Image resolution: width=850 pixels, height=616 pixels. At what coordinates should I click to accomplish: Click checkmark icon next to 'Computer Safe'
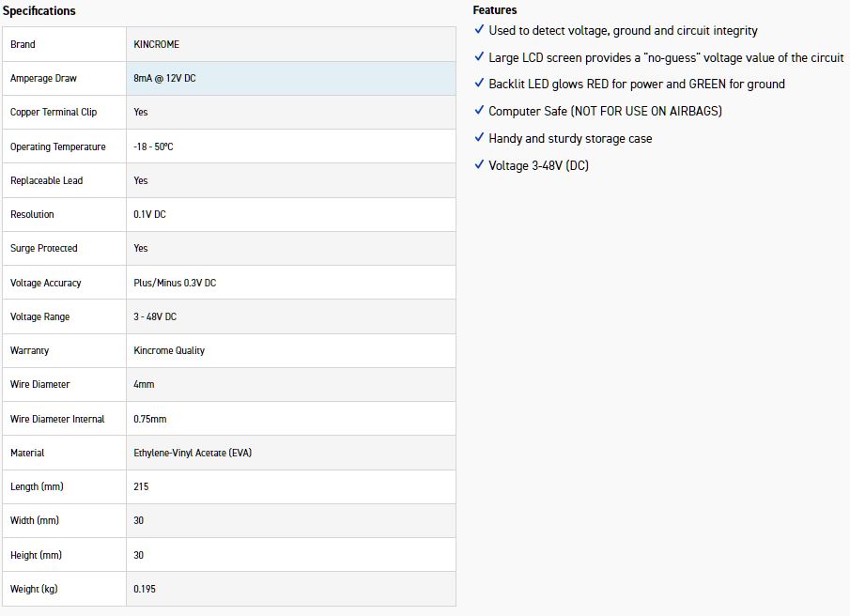pyautogui.click(x=480, y=111)
